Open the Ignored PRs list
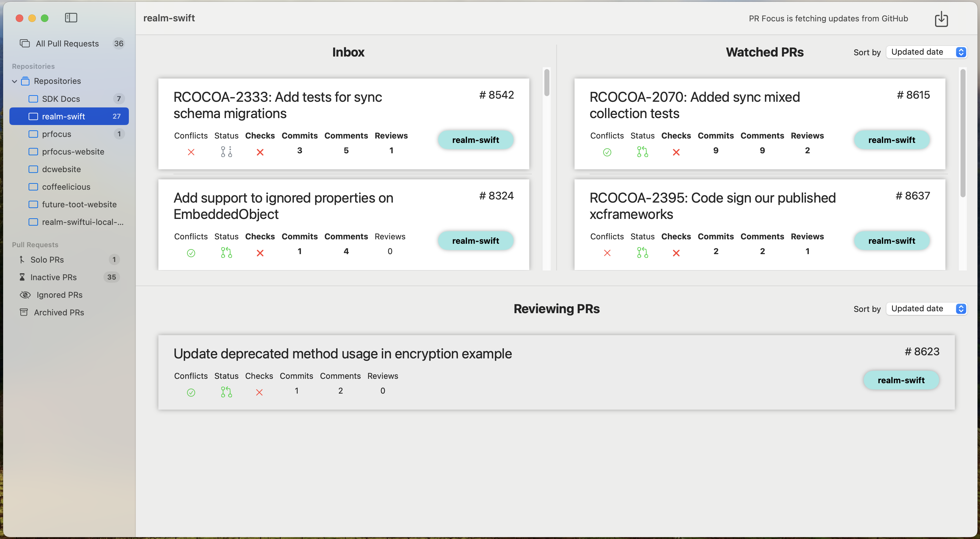Screen dimensions: 980x539 tap(69, 295)
